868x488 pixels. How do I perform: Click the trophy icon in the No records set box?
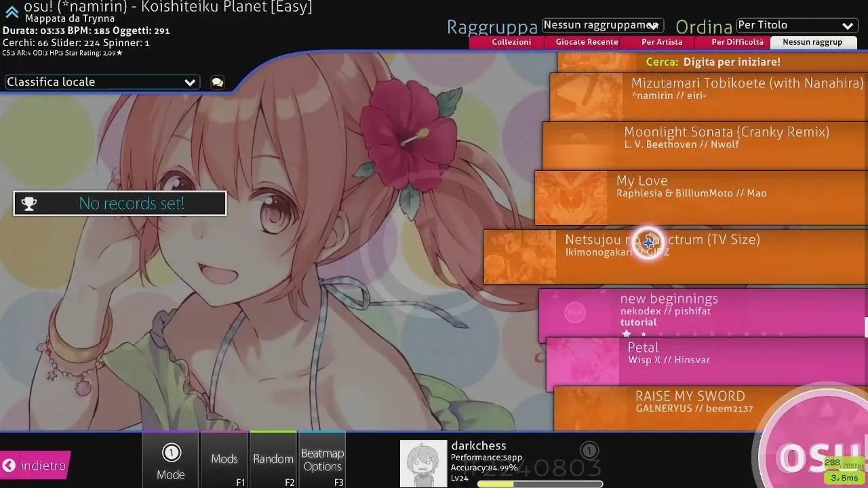pos(29,203)
